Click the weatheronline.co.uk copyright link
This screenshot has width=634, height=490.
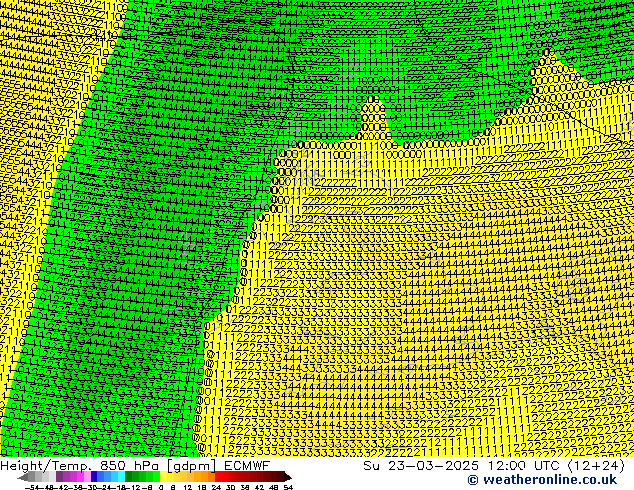click(542, 480)
